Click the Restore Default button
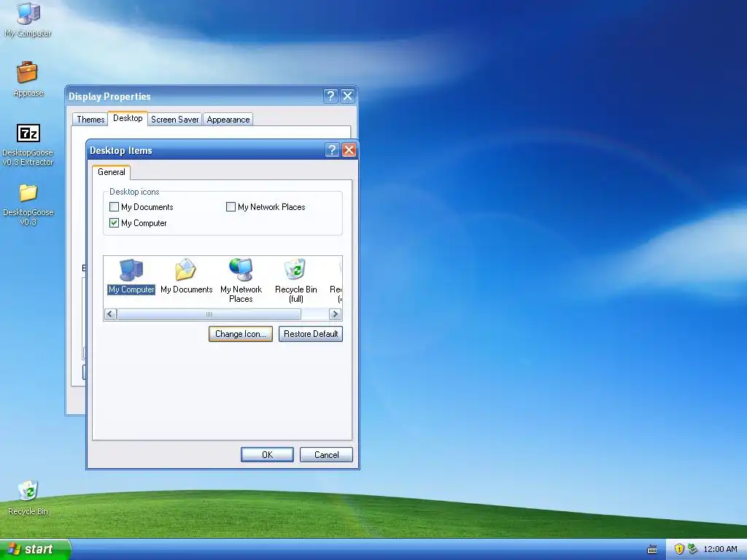 pos(311,334)
